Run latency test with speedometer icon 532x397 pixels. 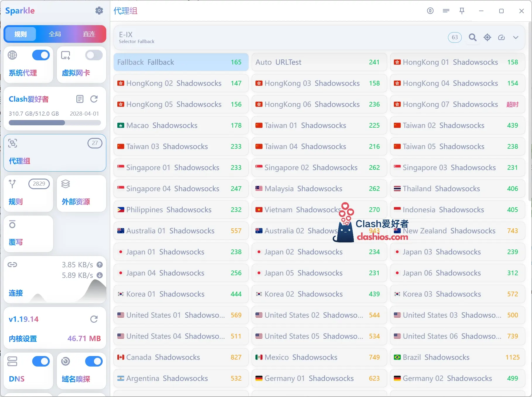point(501,37)
